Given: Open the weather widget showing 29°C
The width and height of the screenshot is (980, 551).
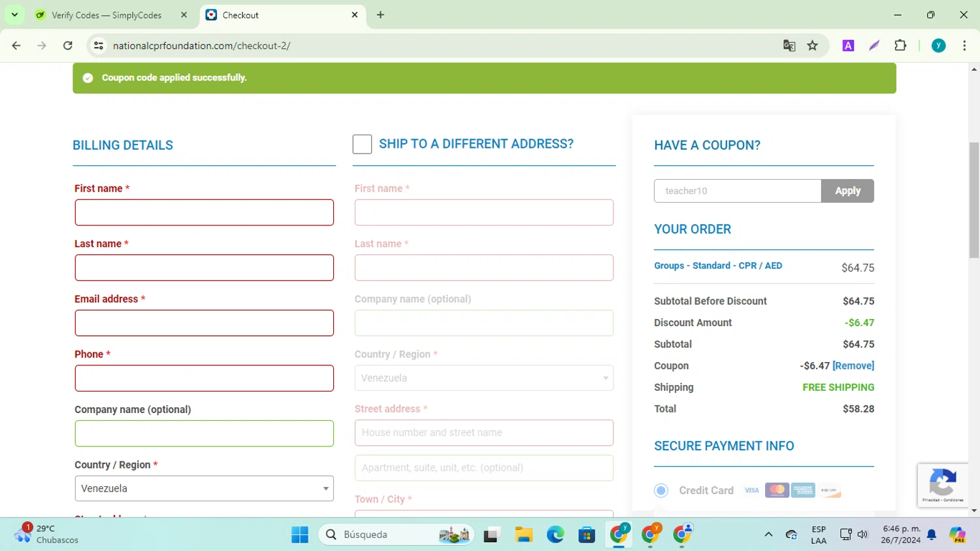Looking at the screenshot, I should (46, 534).
